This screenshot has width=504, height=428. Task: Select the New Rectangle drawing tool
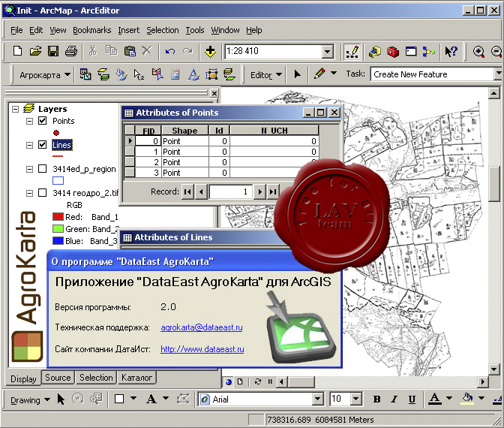119,399
